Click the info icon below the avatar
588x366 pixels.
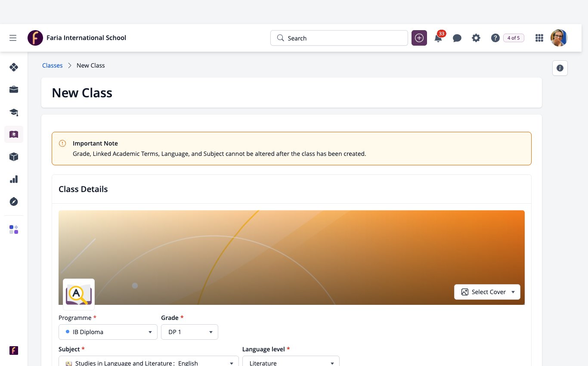tap(560, 68)
